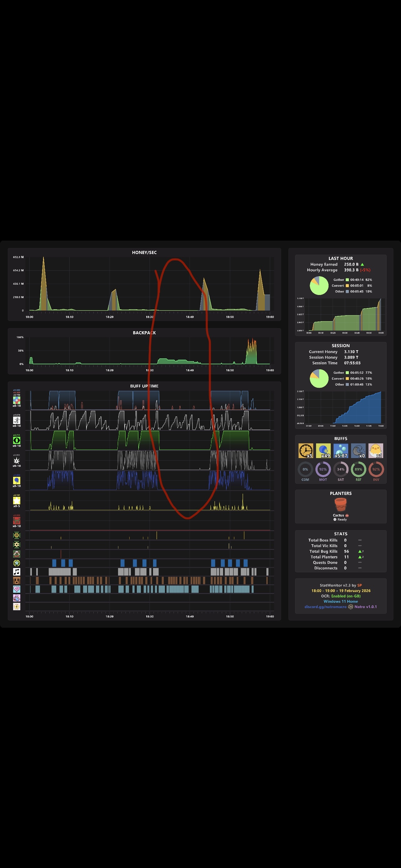
Task: Select the checkmark icon beside Ready
Action: click(335, 520)
